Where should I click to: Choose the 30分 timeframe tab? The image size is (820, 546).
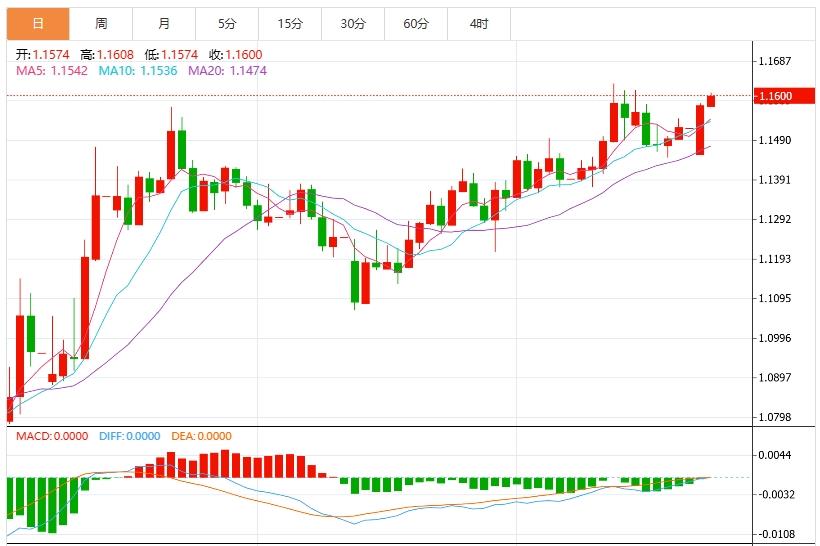coord(353,23)
